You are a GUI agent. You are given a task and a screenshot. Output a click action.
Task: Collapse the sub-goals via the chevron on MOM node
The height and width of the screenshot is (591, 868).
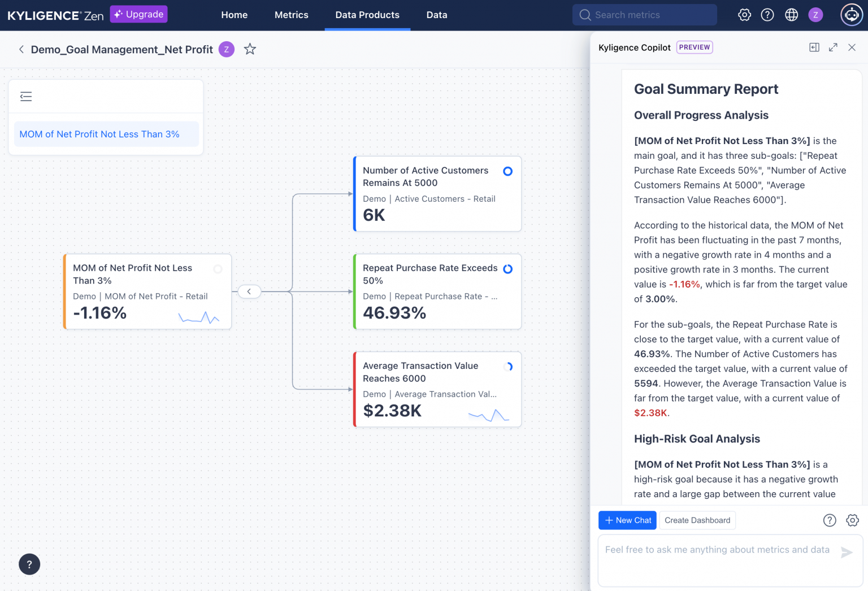point(249,292)
